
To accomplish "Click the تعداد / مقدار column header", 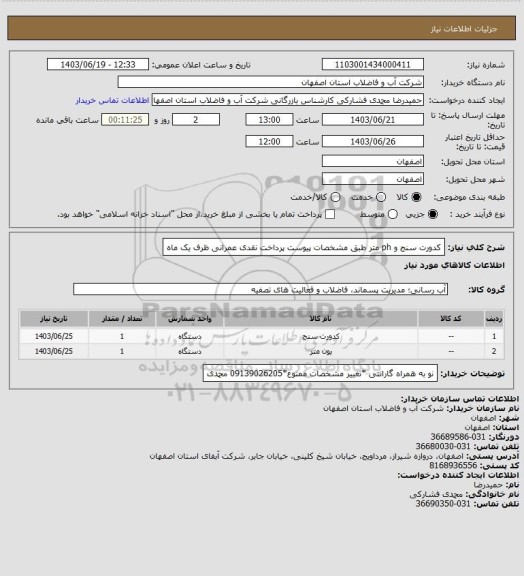I will coord(122,318).
